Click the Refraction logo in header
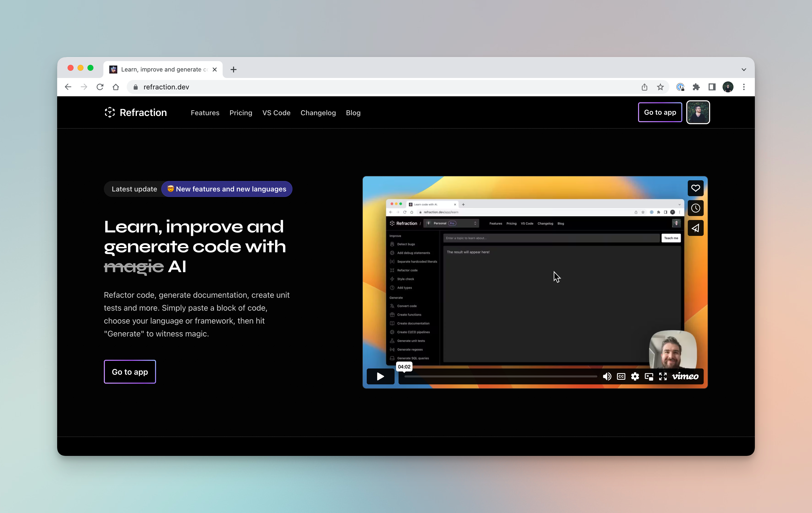 136,112
